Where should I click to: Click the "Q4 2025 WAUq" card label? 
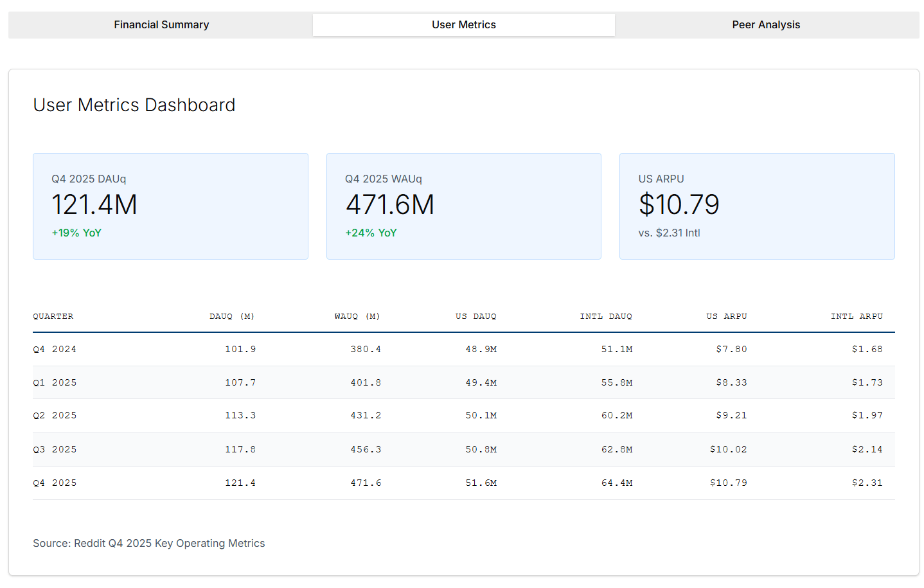click(384, 179)
